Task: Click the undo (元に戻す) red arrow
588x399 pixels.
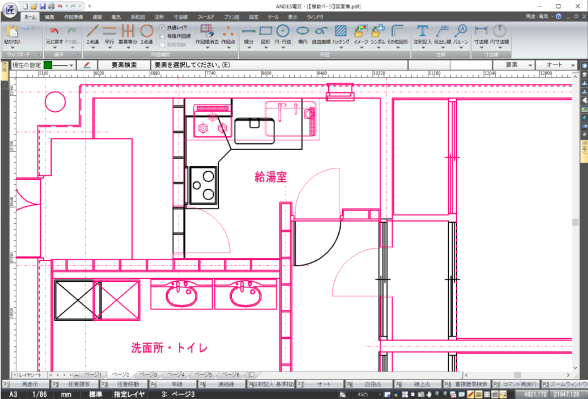Action: click(54, 35)
